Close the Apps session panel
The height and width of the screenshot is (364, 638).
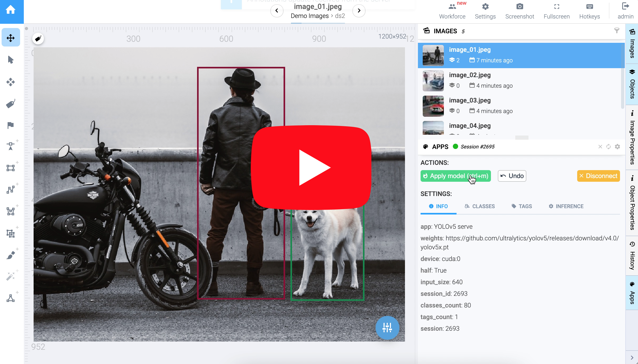pos(600,147)
